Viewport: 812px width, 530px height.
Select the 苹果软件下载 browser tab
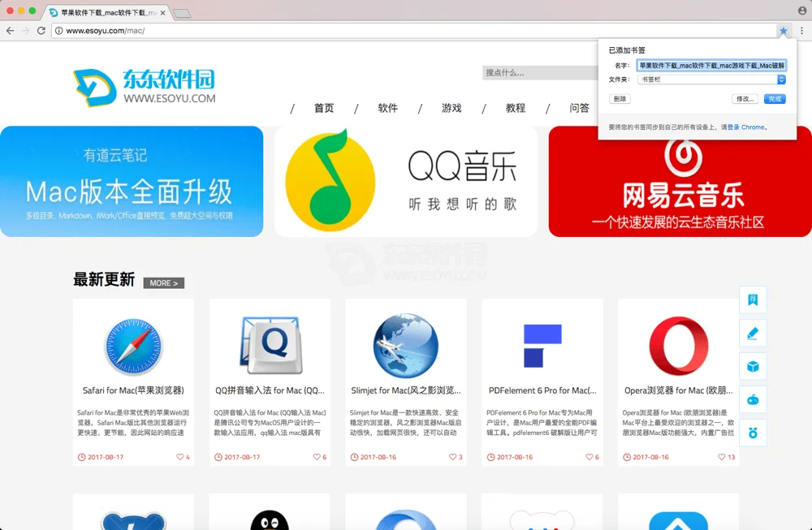click(106, 12)
